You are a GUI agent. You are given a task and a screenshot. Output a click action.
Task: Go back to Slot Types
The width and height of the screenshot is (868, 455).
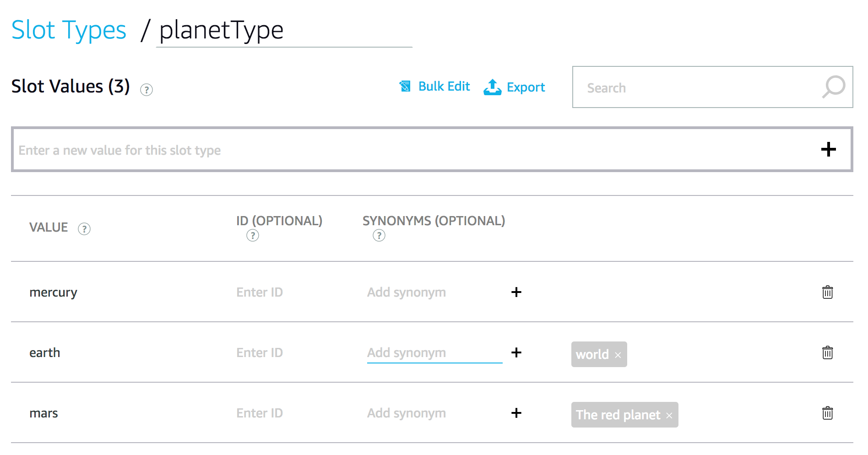tap(69, 30)
